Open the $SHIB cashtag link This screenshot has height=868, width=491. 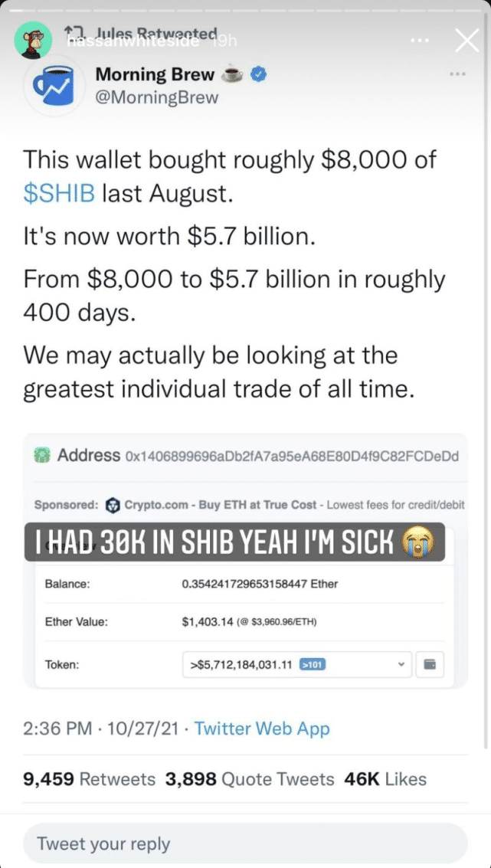[59, 193]
